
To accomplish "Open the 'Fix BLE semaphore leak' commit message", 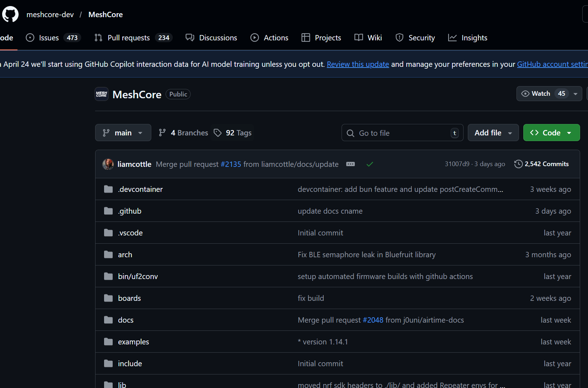I will point(367,254).
